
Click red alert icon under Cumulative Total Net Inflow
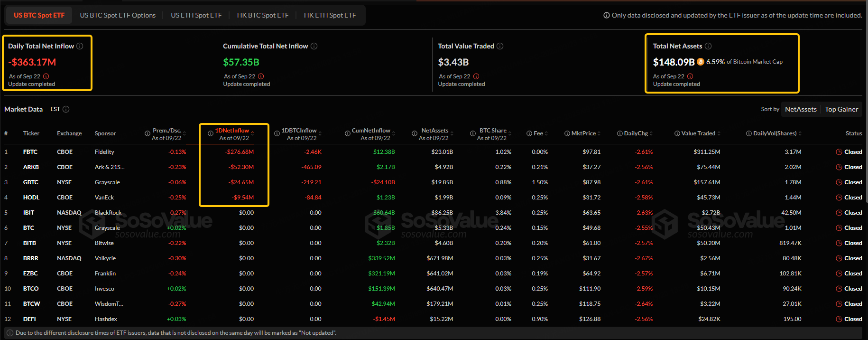pyautogui.click(x=261, y=76)
